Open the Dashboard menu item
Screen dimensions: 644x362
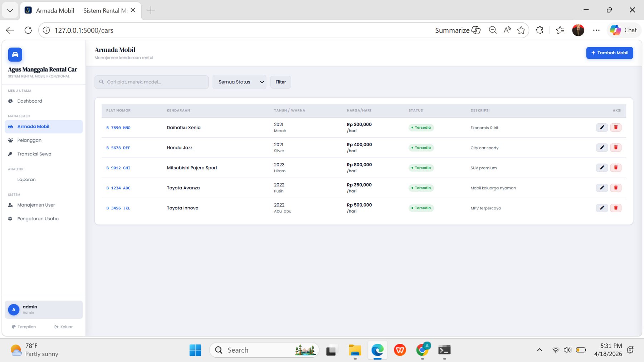coord(30,101)
